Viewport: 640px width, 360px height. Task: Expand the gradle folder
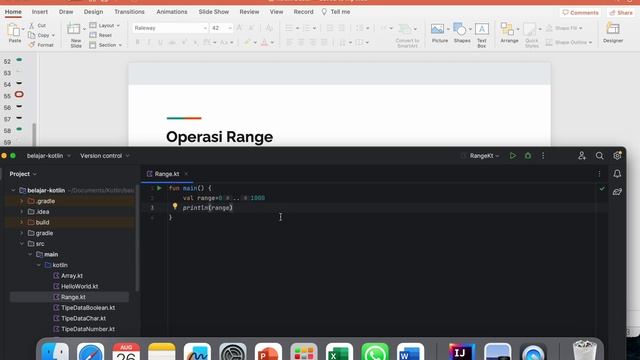click(22, 233)
